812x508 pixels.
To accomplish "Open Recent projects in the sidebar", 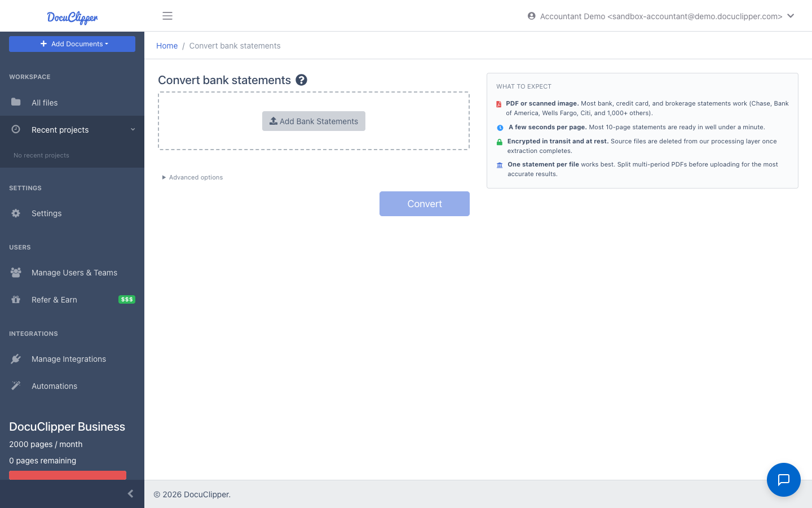I will pyautogui.click(x=72, y=130).
